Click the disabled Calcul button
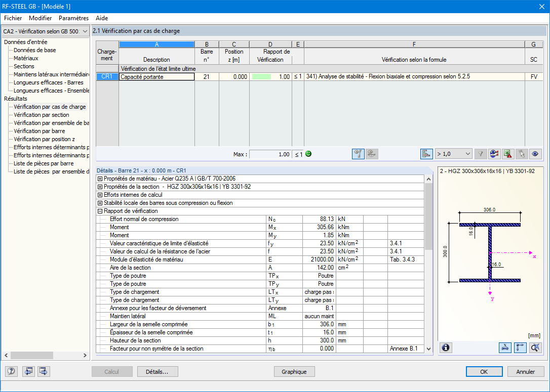 click(112, 372)
